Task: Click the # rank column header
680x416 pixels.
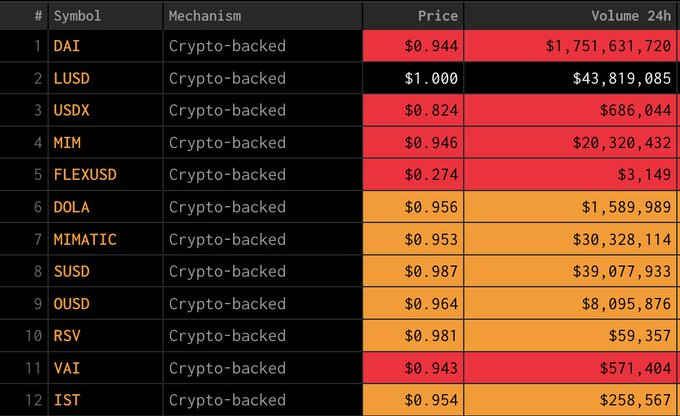Action: [39, 16]
